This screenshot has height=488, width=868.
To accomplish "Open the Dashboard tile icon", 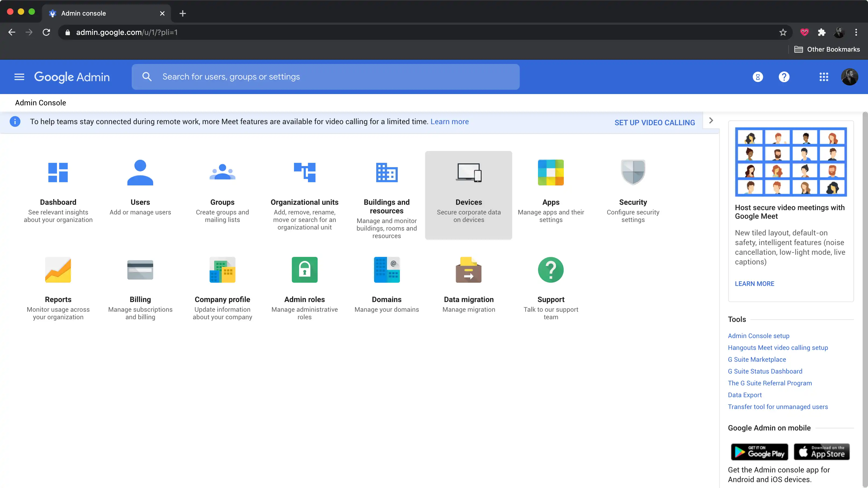I will [58, 173].
